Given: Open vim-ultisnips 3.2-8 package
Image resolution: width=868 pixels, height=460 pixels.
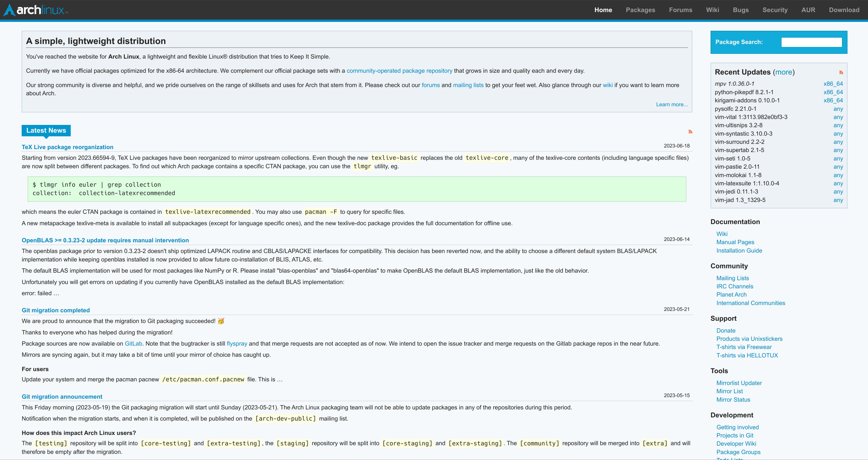Looking at the screenshot, I should (739, 125).
